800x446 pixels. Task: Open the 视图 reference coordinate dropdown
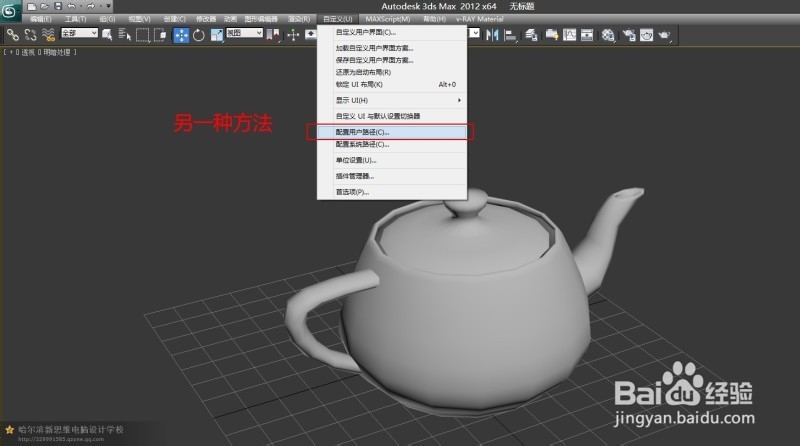pos(243,34)
